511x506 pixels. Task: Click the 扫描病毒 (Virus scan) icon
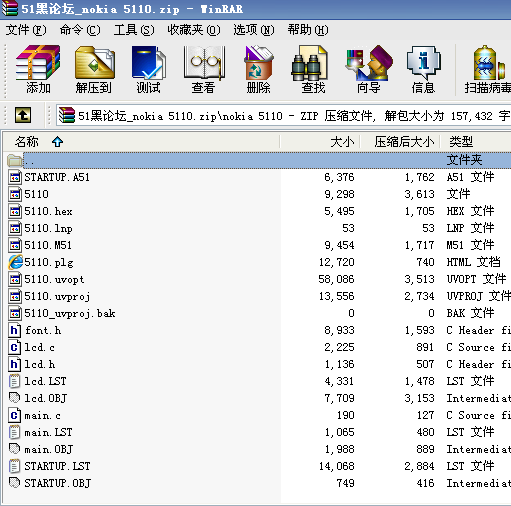488,70
